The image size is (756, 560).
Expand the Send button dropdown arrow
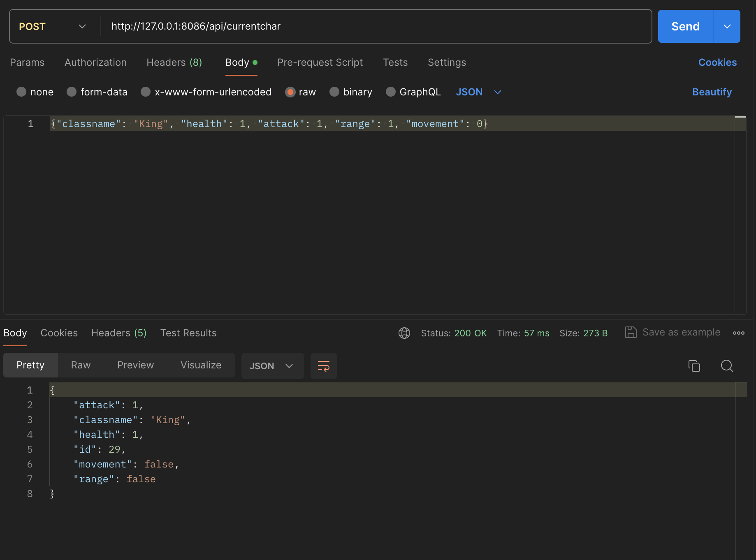tap(727, 26)
